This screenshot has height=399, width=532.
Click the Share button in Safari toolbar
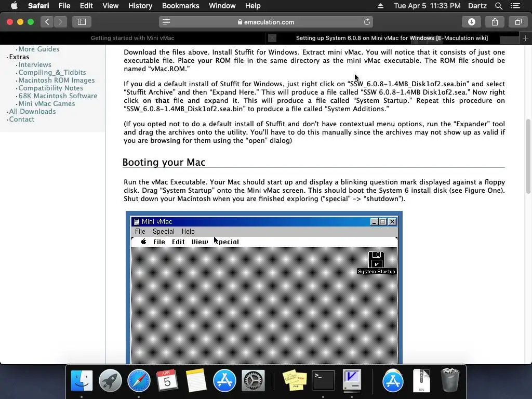point(495,22)
